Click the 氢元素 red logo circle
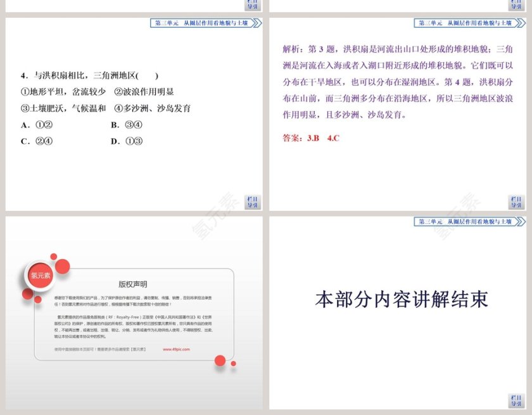This screenshot has height=415, width=532. click(41, 275)
